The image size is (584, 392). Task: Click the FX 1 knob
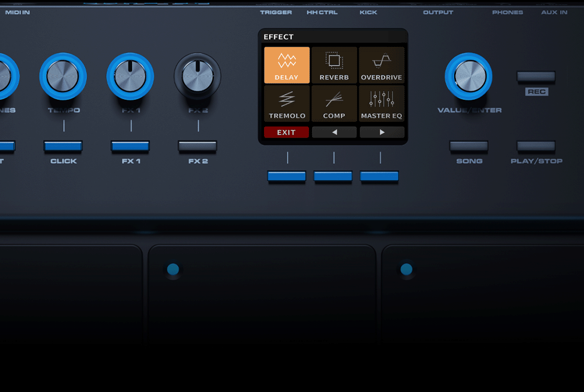pyautogui.click(x=130, y=76)
